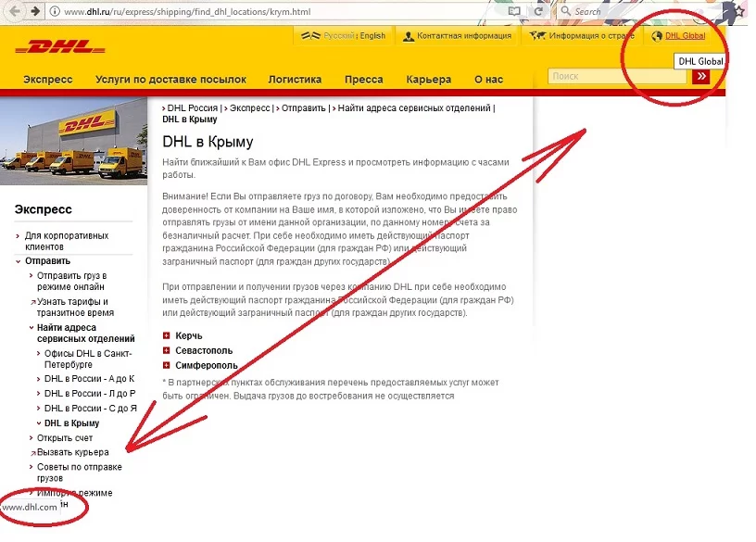Screen dimensions: 756x542
Task: Click Экспресс breadcrumb link
Action: click(250, 108)
